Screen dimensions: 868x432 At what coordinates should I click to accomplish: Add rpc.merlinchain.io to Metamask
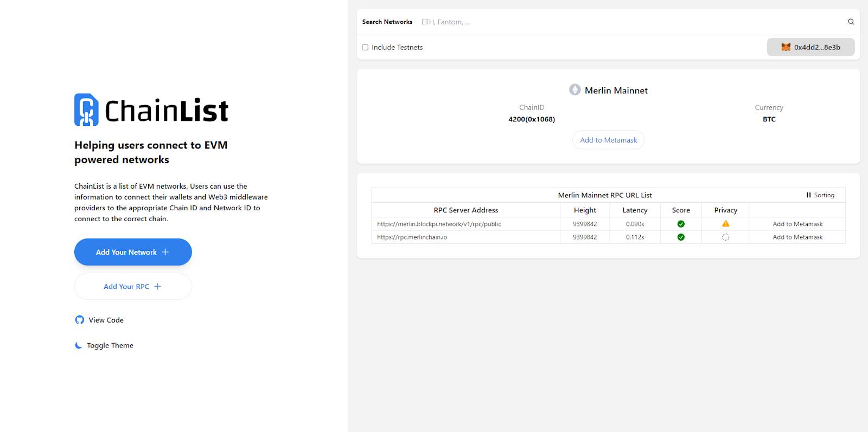coord(797,237)
